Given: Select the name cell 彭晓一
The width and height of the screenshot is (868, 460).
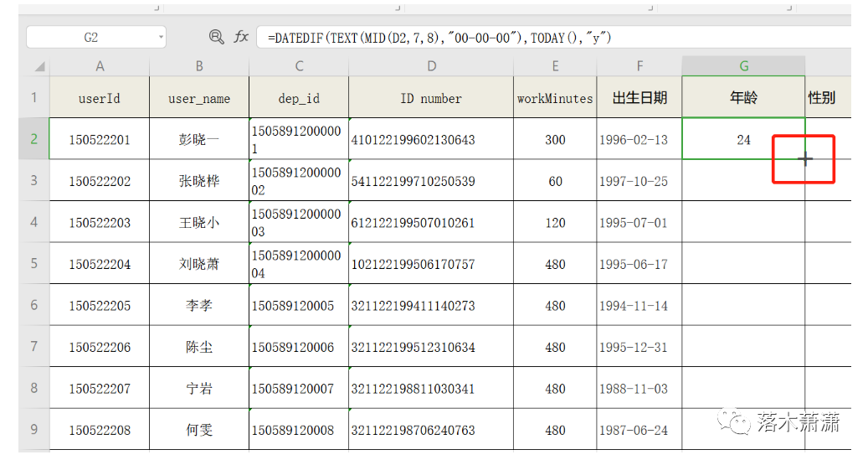Looking at the screenshot, I should pos(199,139).
